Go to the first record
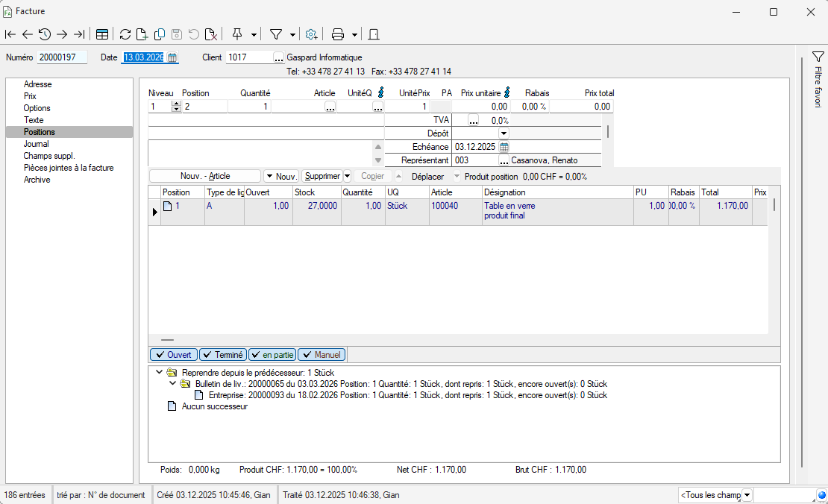Viewport: 828px width, 504px height. coord(10,34)
